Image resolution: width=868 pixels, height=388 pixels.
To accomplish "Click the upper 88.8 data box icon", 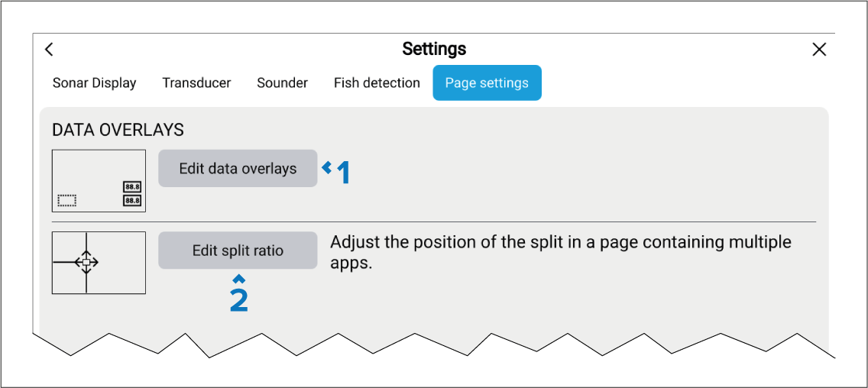I will click(132, 187).
